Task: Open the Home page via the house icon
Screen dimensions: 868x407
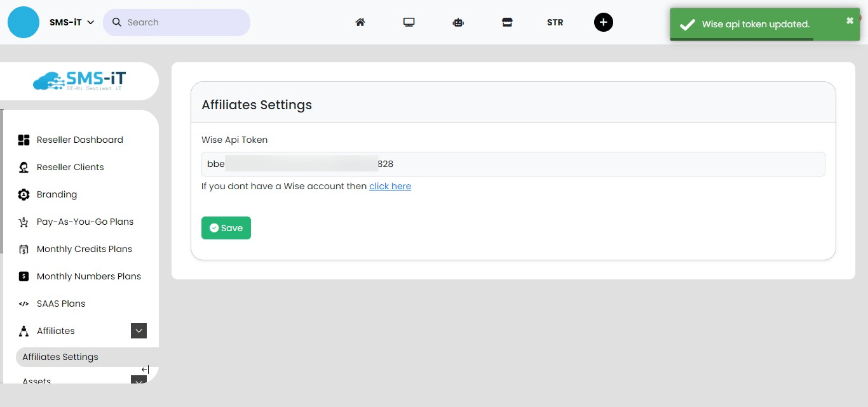Action: coord(360,22)
